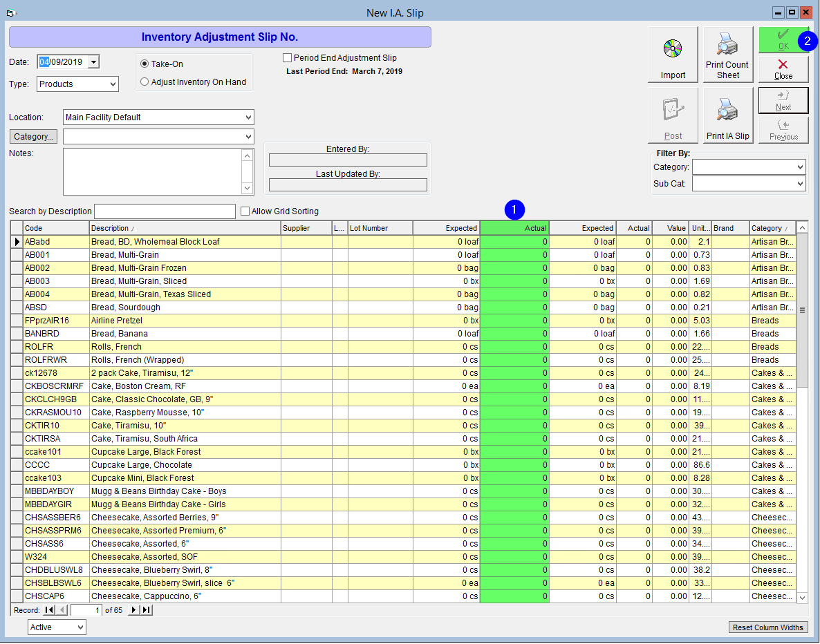The image size is (820, 644).
Task: Go to Previous slip arrow button
Action: (x=783, y=130)
